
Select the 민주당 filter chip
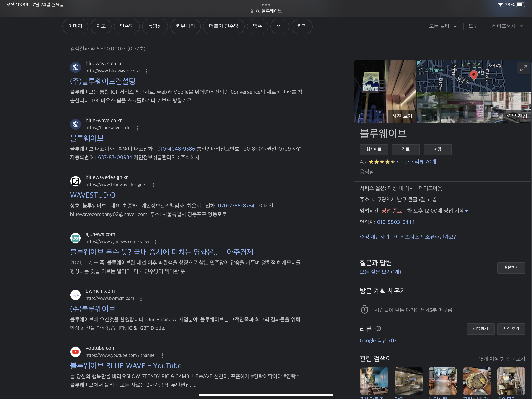(127, 26)
